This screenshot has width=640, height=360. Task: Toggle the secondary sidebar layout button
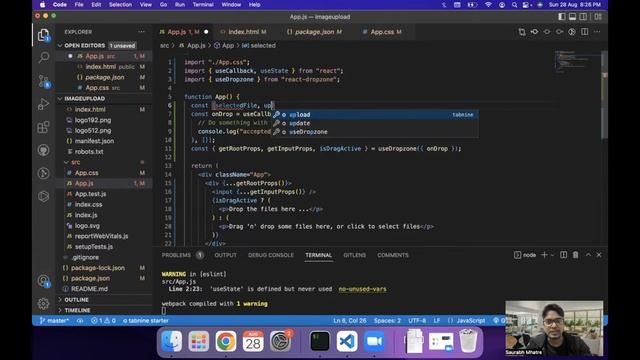click(x=583, y=17)
